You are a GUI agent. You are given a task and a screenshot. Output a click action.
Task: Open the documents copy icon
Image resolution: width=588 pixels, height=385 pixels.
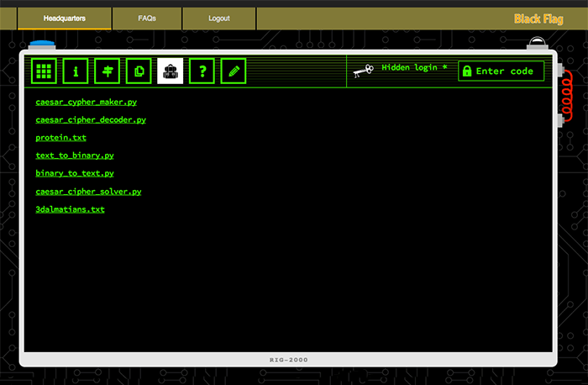[139, 71]
